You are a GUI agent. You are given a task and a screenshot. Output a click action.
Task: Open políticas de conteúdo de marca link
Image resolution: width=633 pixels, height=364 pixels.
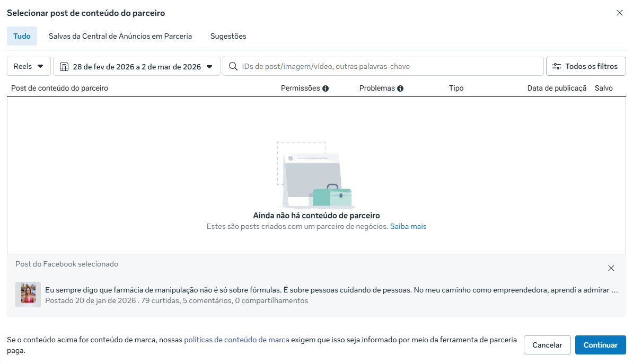[236, 340]
